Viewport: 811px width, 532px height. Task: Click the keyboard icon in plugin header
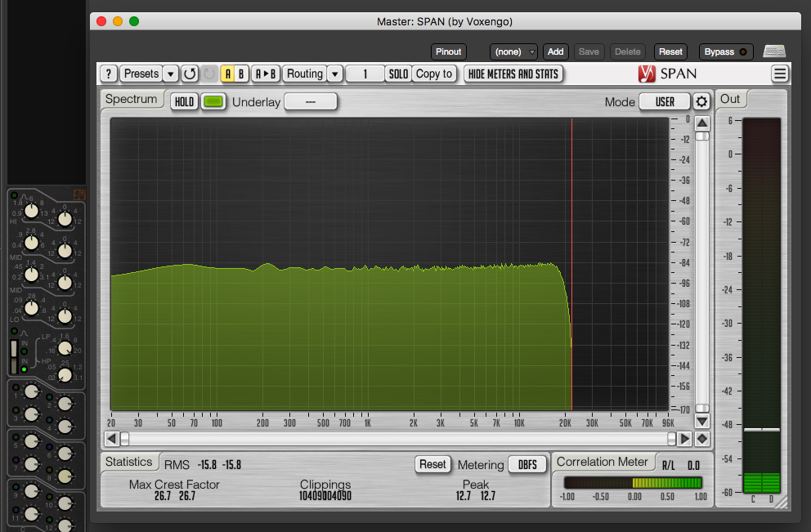[x=774, y=51]
